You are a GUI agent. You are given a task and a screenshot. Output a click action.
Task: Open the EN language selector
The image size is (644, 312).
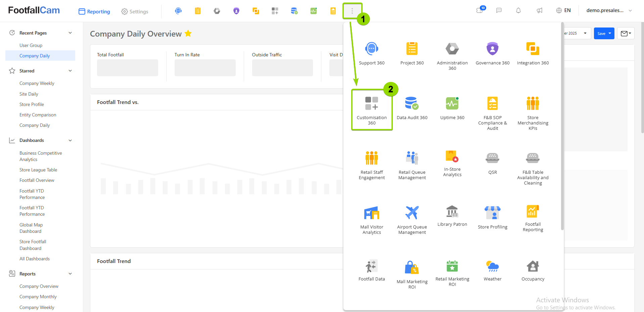pyautogui.click(x=563, y=10)
